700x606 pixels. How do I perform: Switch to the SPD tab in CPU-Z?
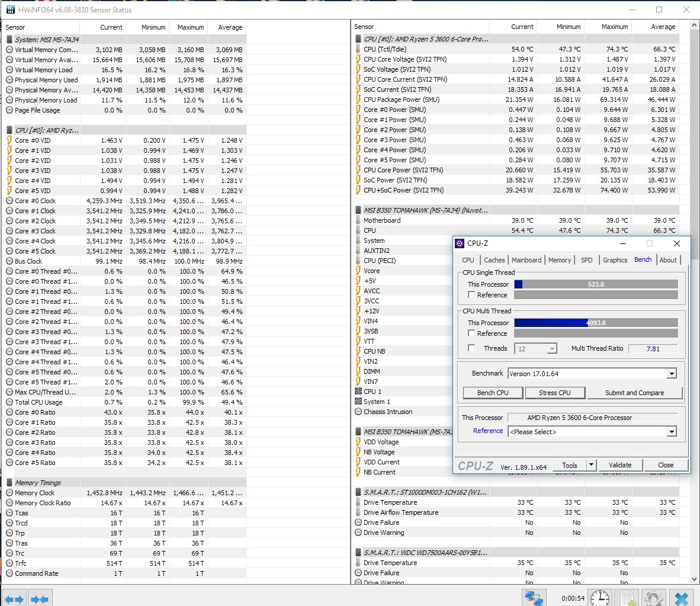tap(587, 260)
